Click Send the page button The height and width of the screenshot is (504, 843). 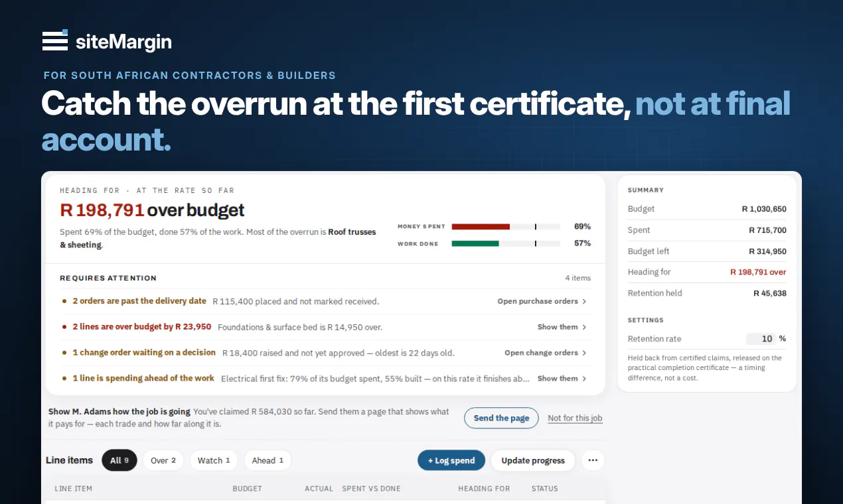pyautogui.click(x=501, y=418)
